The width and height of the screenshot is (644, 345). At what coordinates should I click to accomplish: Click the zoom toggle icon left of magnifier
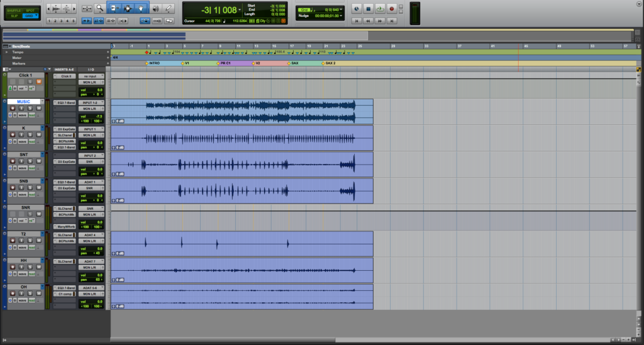[x=87, y=8]
